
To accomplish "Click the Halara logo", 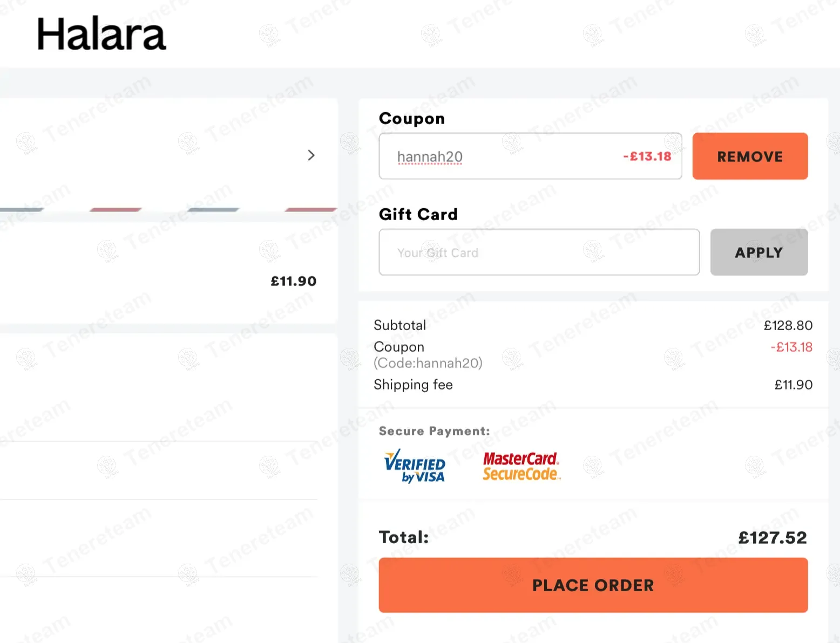I will click(x=101, y=34).
